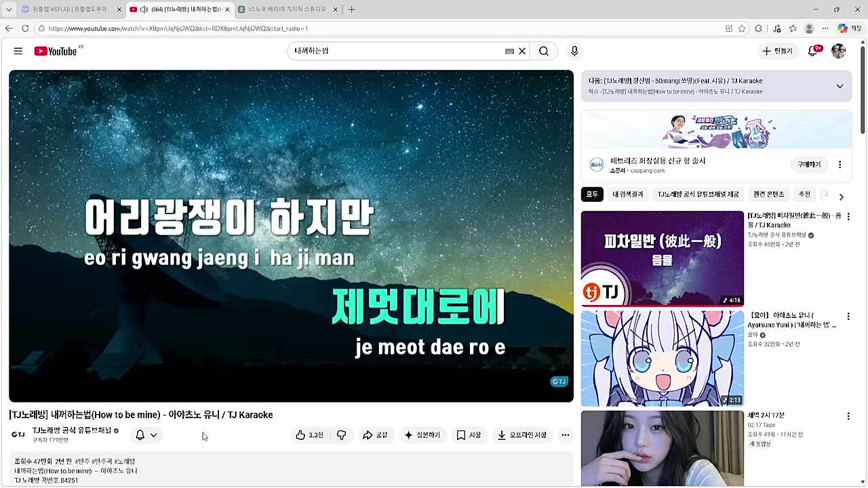Click the browser address bar URL
Viewport: 868px width, 488px height.
click(178, 28)
